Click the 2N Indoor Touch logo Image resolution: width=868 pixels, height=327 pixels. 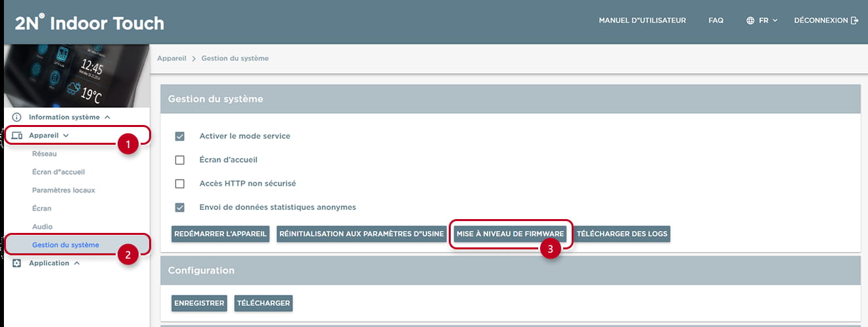(x=89, y=23)
